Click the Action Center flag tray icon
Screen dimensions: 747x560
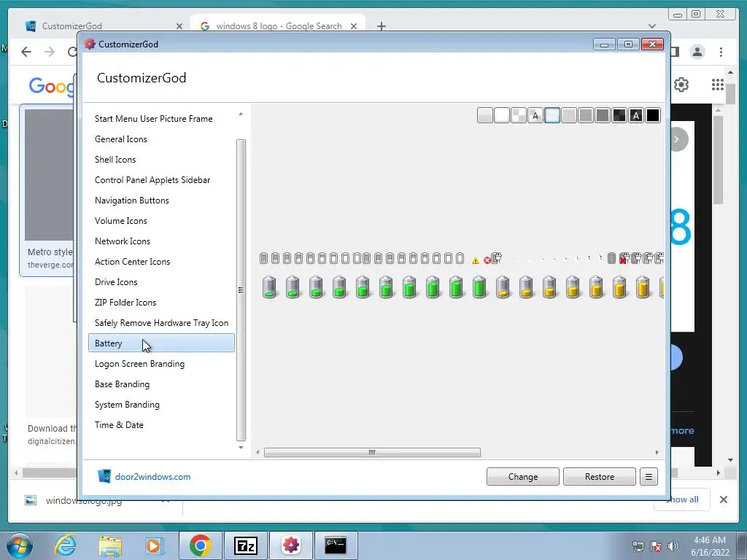pos(656,546)
